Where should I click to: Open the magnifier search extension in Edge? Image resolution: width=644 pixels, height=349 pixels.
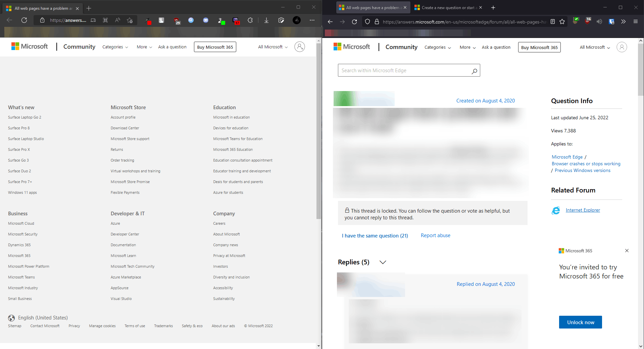(x=191, y=20)
